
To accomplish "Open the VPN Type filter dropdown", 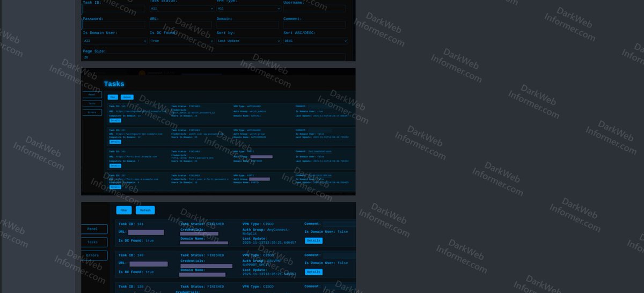I will (x=248, y=9).
